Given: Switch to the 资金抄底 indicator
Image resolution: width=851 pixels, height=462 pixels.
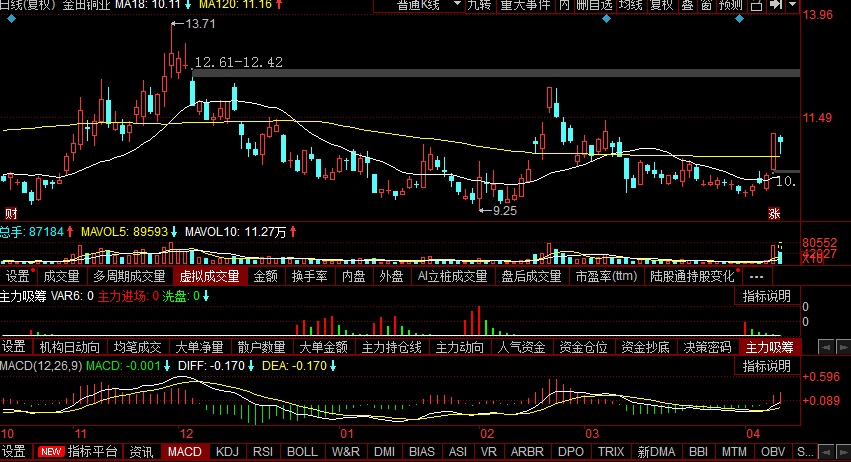Looking at the screenshot, I should [x=645, y=347].
